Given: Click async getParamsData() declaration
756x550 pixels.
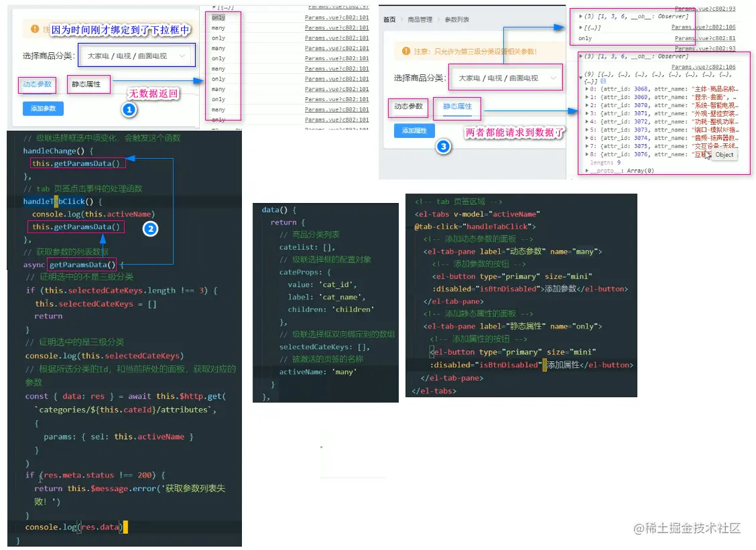Looking at the screenshot, I should point(70,265).
